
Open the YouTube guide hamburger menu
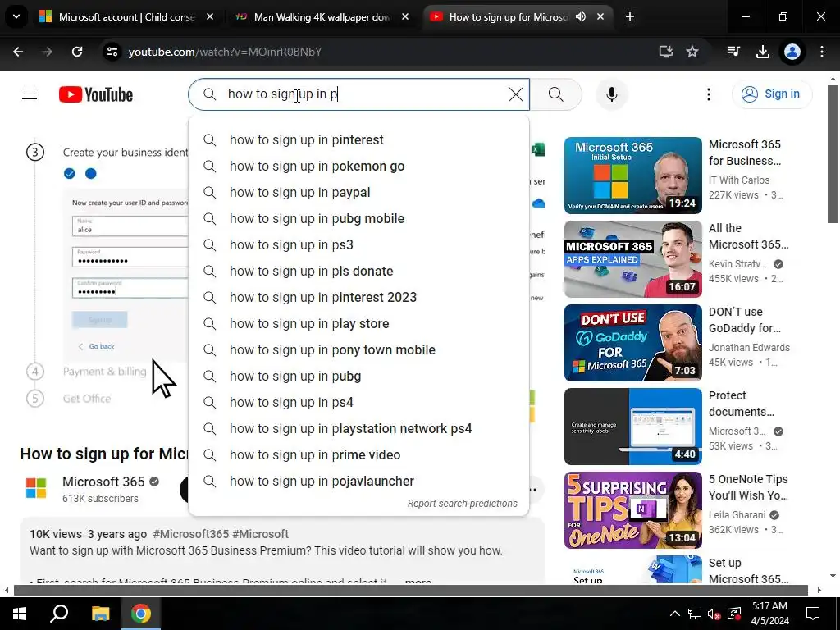click(x=30, y=94)
